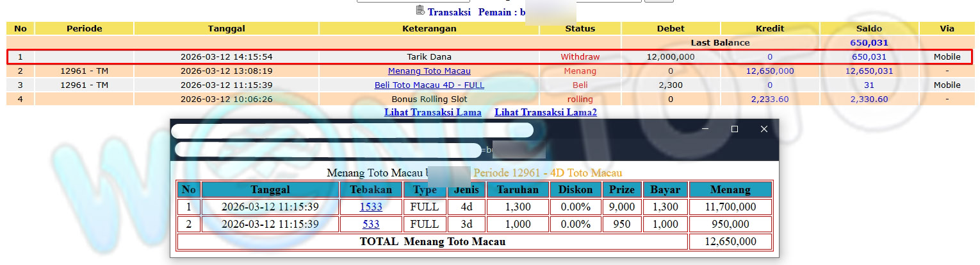This screenshot has width=980, height=265.
Task: Click the Last Balance value 650,031
Action: (x=869, y=43)
